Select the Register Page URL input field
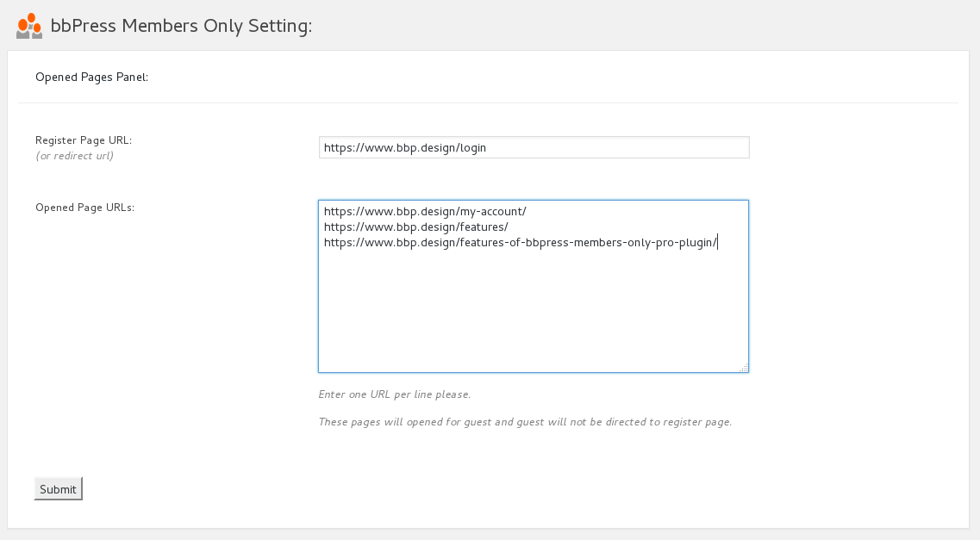The width and height of the screenshot is (980, 540). click(534, 146)
